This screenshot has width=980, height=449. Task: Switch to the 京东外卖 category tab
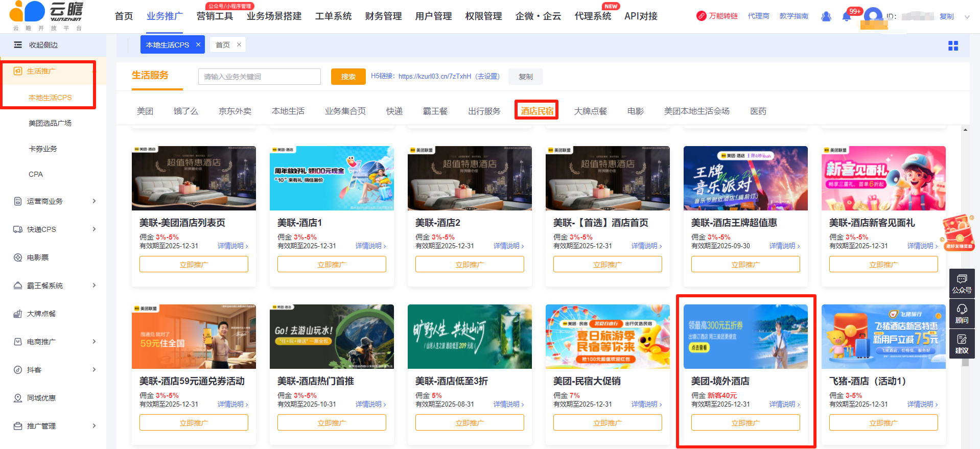pos(235,111)
